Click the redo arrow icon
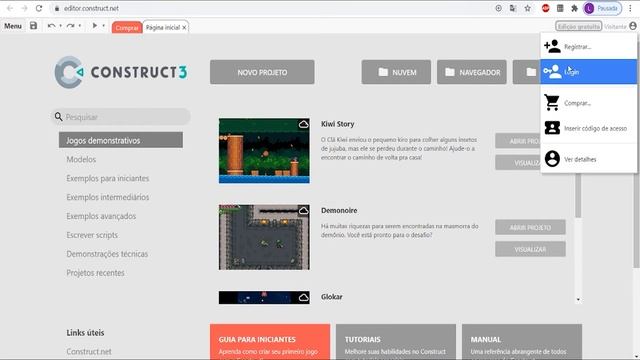640x360 pixels. coord(71,26)
